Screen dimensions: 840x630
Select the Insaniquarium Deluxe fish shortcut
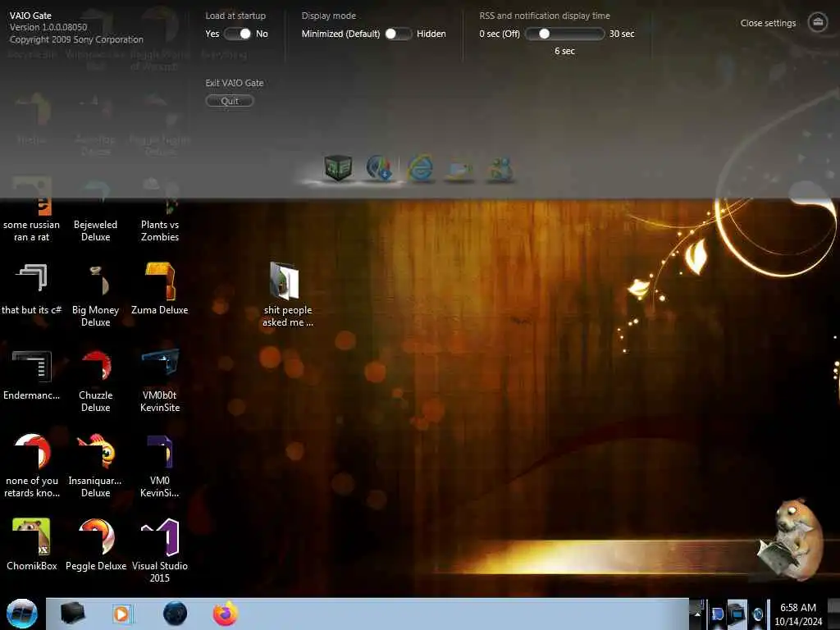point(95,466)
